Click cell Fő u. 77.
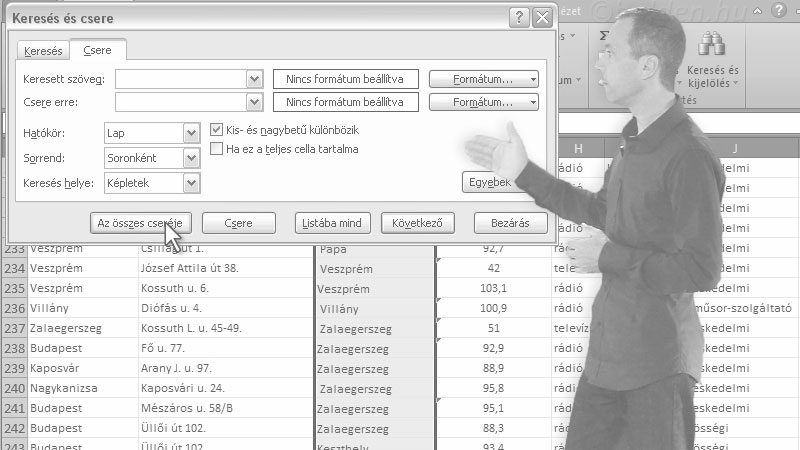This screenshot has height=450, width=800. [x=226, y=348]
